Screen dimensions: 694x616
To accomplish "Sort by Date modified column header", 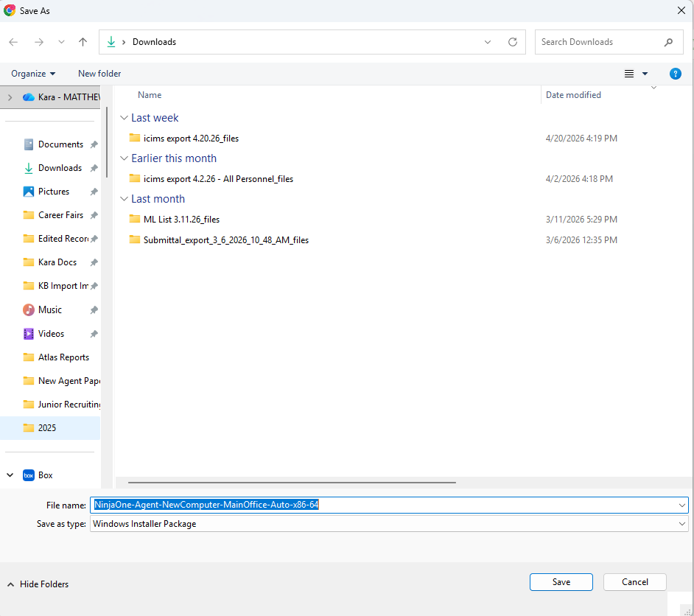I will (x=573, y=95).
